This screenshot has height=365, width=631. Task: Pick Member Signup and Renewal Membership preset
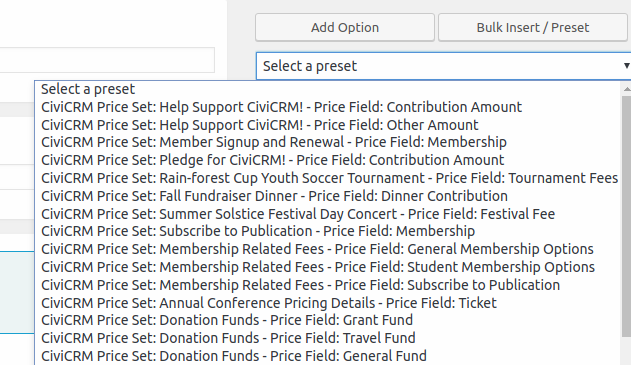point(328,142)
